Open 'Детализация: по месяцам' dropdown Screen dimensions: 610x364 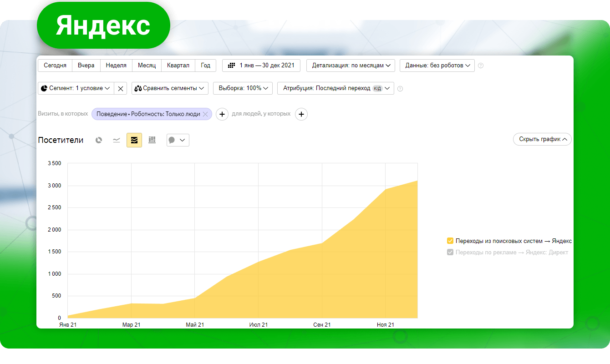pyautogui.click(x=351, y=66)
